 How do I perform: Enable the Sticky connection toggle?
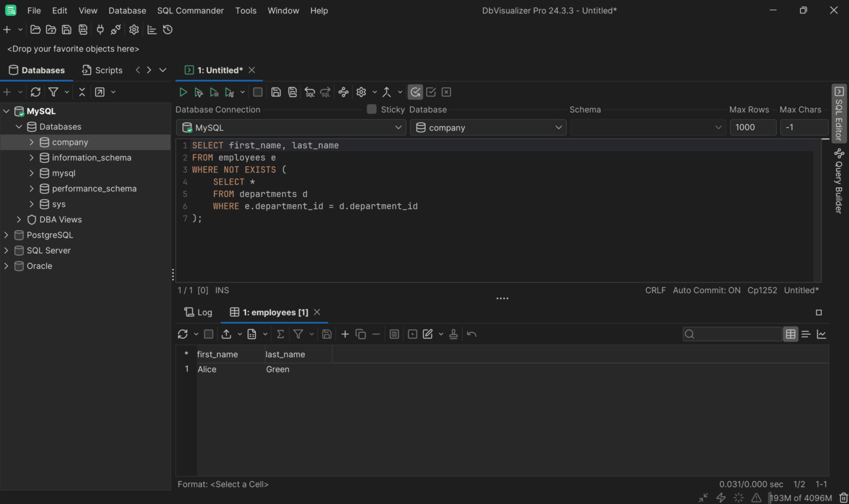(x=371, y=109)
